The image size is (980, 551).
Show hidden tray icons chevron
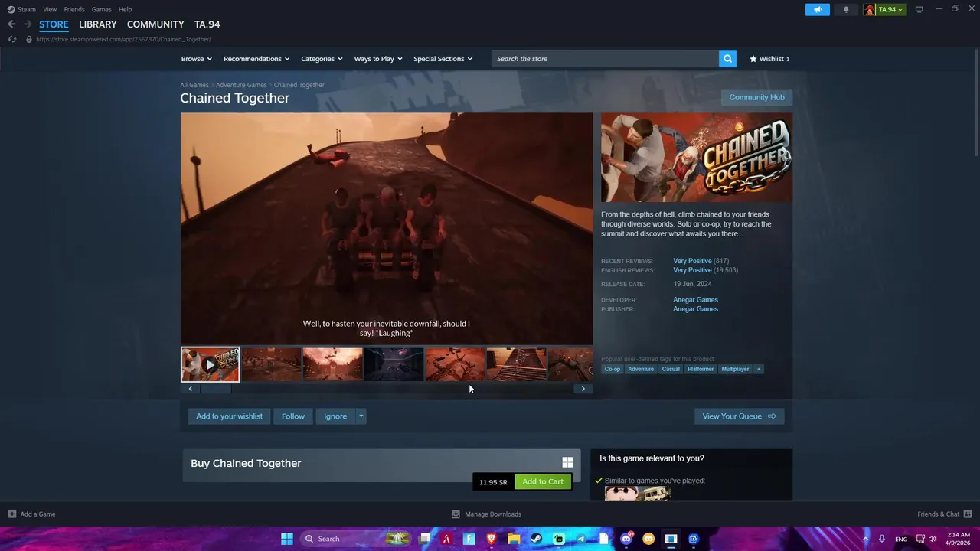point(866,539)
